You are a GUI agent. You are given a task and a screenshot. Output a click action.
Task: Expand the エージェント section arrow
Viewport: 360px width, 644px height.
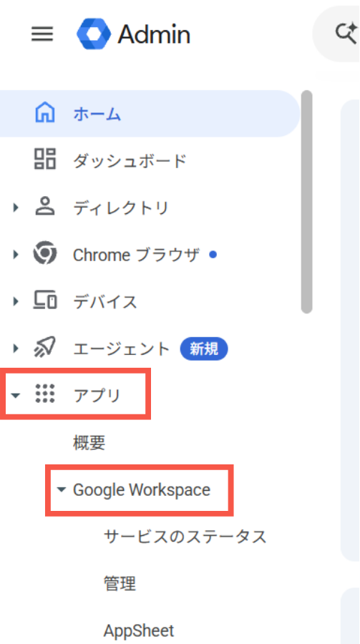point(16,348)
